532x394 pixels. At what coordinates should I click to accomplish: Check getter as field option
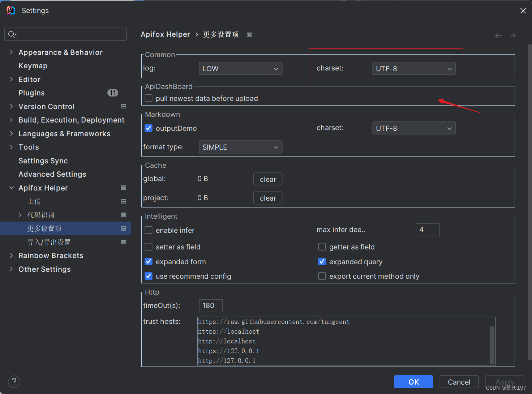[322, 247]
